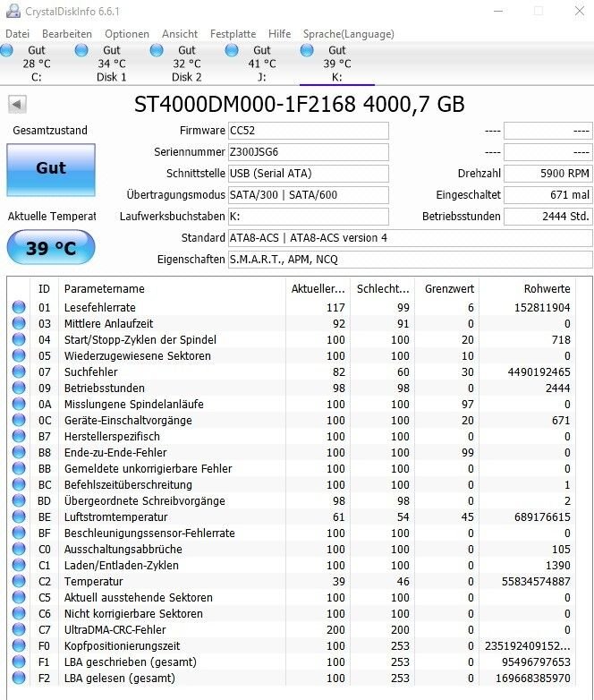Select the Nicht korrigierbare Sektoren row
The width and height of the screenshot is (594, 700).
(x=292, y=613)
